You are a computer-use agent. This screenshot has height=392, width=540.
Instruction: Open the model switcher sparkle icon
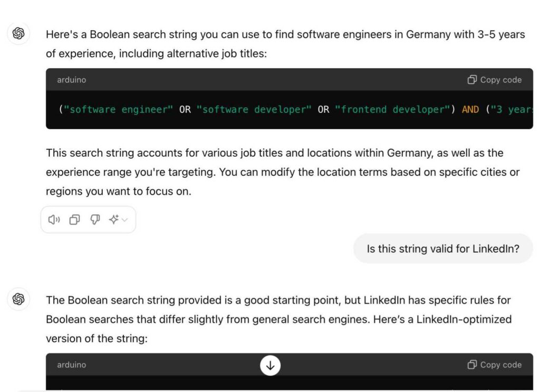(113, 219)
